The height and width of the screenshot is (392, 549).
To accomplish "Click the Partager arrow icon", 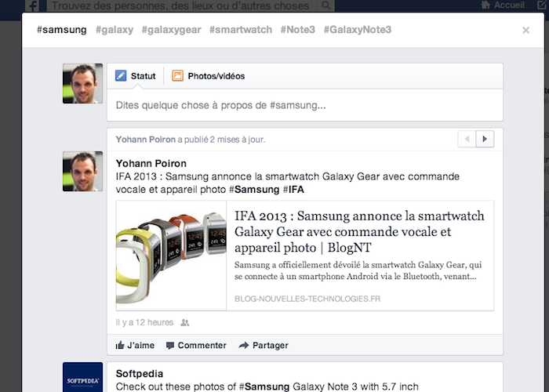I will [x=243, y=345].
